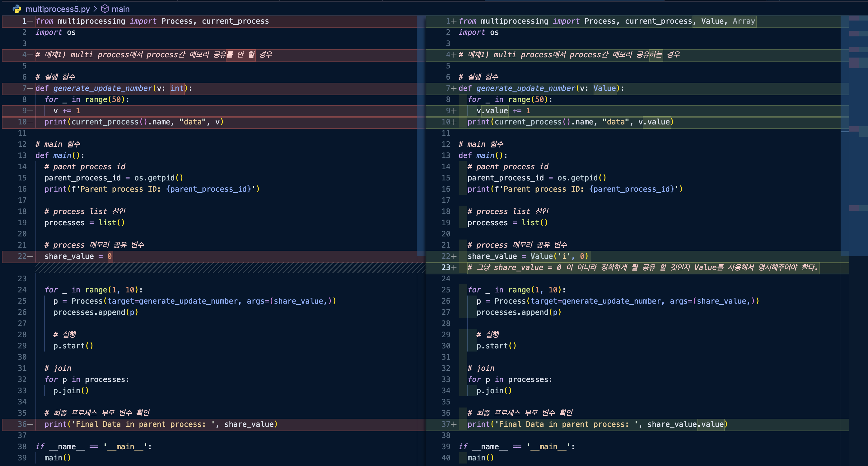Click the plus marker on added line 23
868x466 pixels.
pos(454,268)
